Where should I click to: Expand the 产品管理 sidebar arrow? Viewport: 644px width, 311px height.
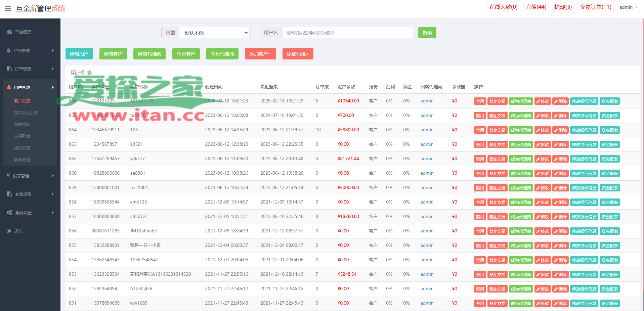tap(53, 50)
